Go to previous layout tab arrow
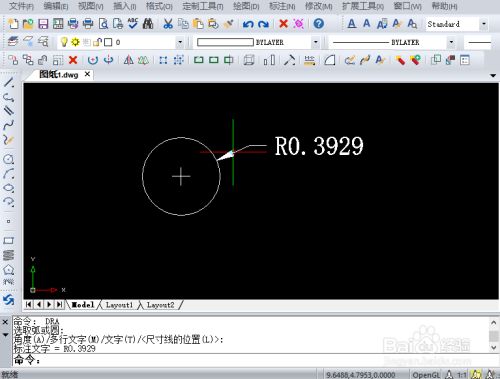500x379 pixels. point(39,304)
